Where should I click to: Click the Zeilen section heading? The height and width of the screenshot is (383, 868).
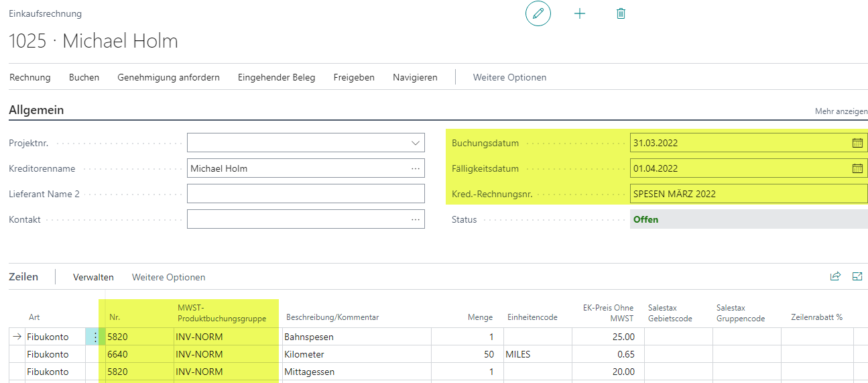pos(23,276)
